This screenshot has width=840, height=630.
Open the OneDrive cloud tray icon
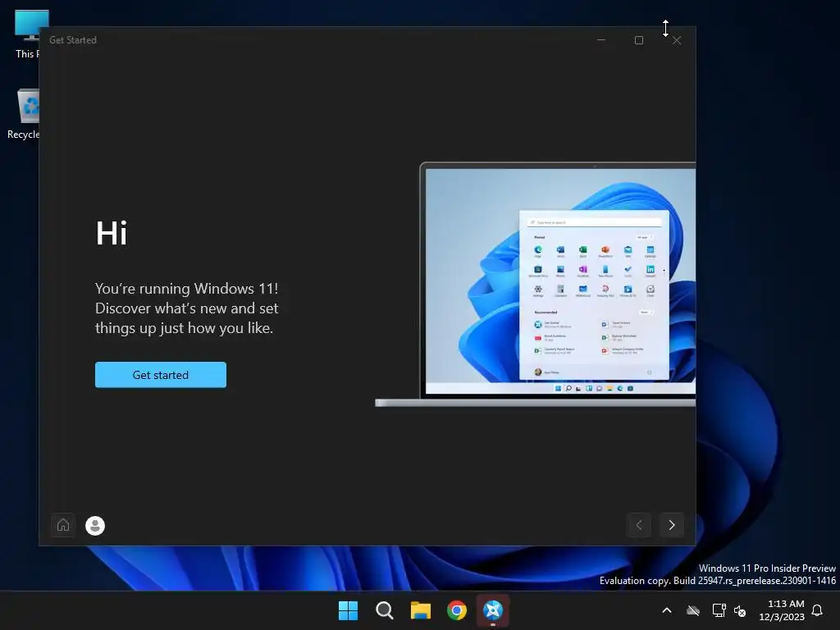pyautogui.click(x=693, y=610)
